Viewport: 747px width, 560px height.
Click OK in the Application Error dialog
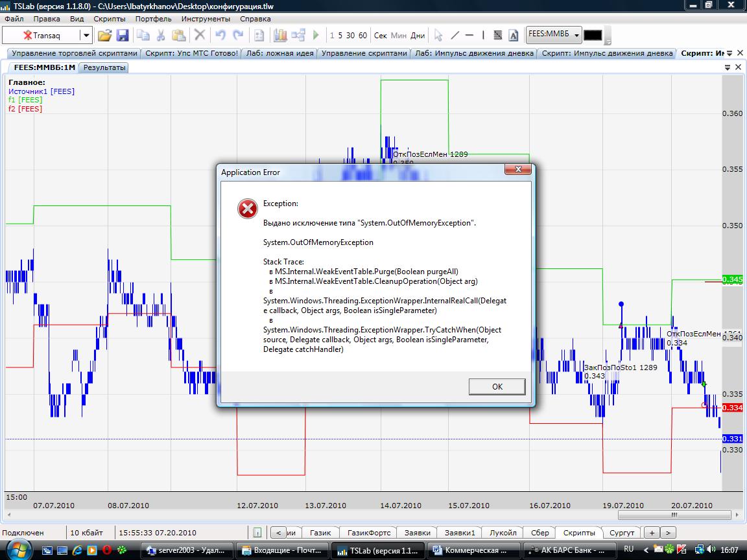497,386
